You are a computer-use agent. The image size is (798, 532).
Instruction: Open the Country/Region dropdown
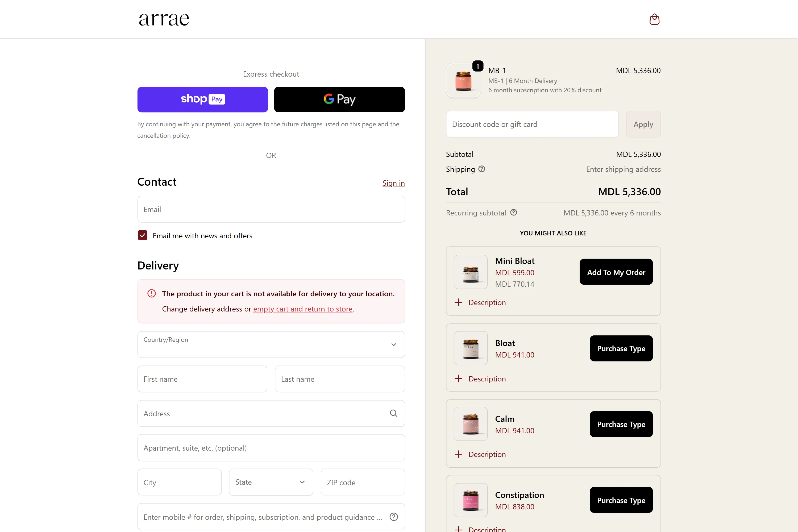tap(271, 344)
